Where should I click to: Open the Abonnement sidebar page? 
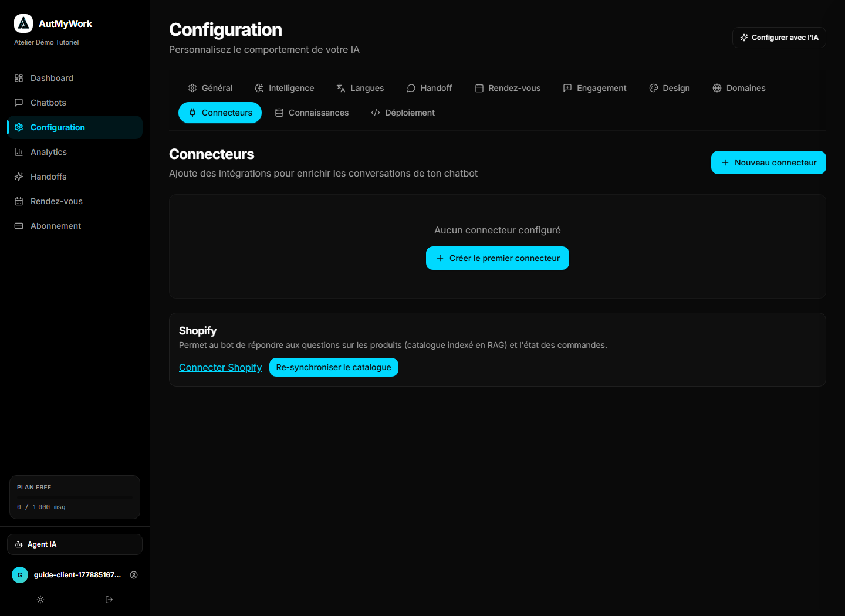click(75, 226)
